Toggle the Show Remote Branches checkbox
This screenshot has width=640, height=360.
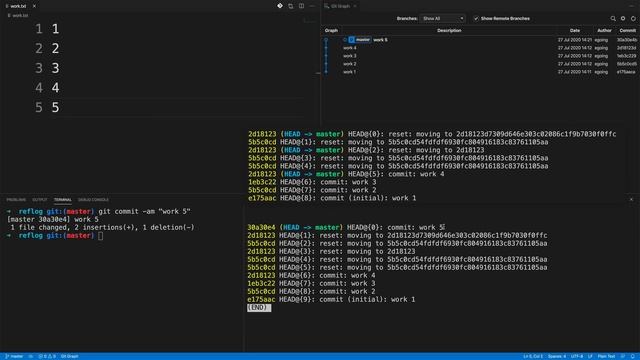(476, 18)
